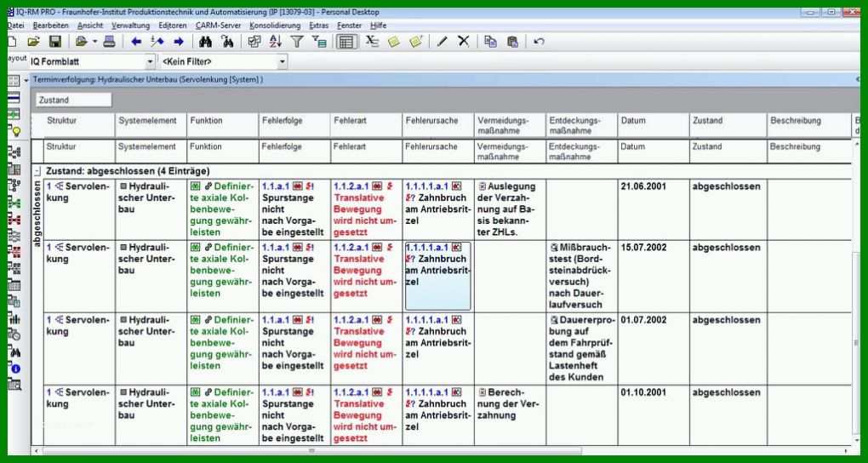Click the blue info icon in sidebar

(15, 369)
